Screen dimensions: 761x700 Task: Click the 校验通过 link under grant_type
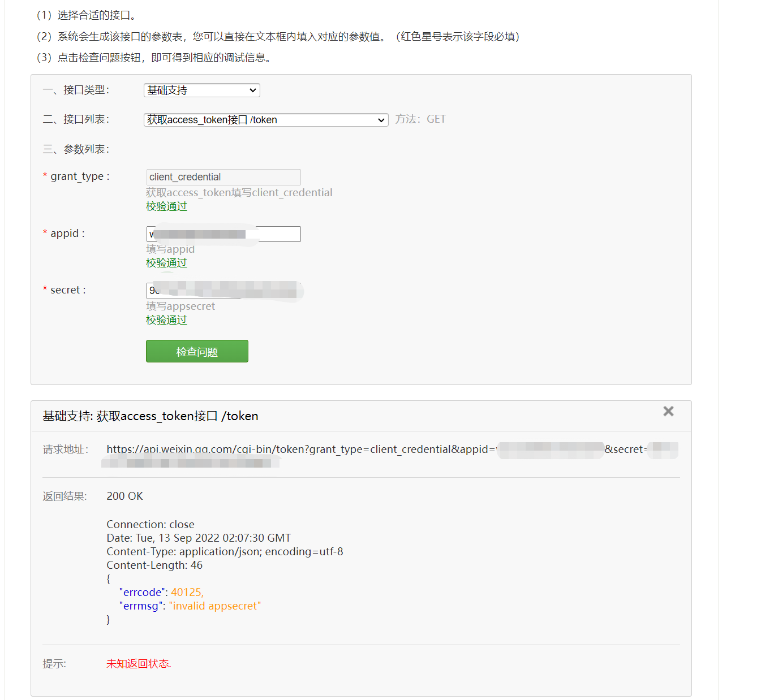click(x=166, y=206)
